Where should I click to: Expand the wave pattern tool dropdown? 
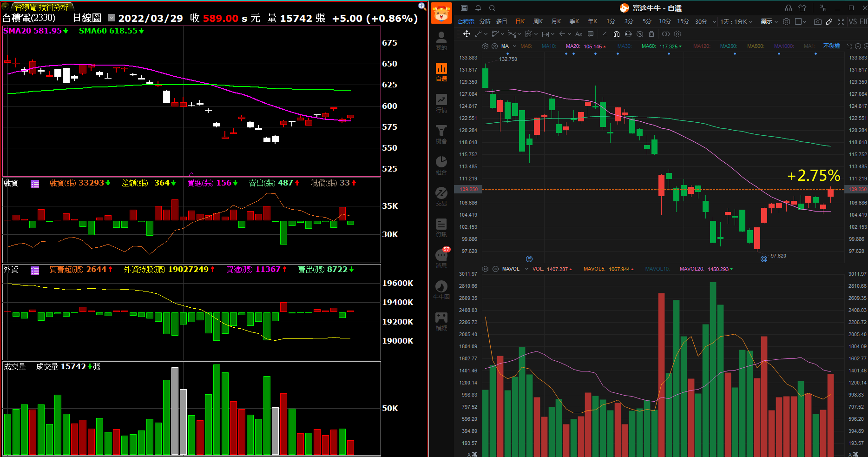coord(519,34)
